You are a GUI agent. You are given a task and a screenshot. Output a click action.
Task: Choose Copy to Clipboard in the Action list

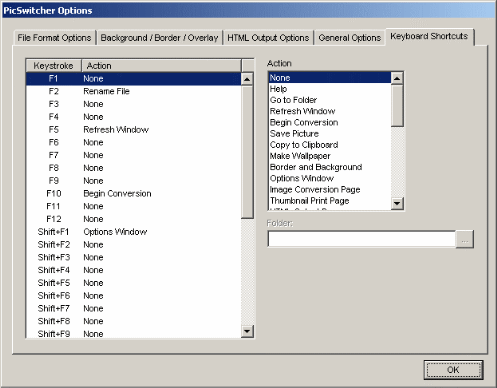pos(330,145)
